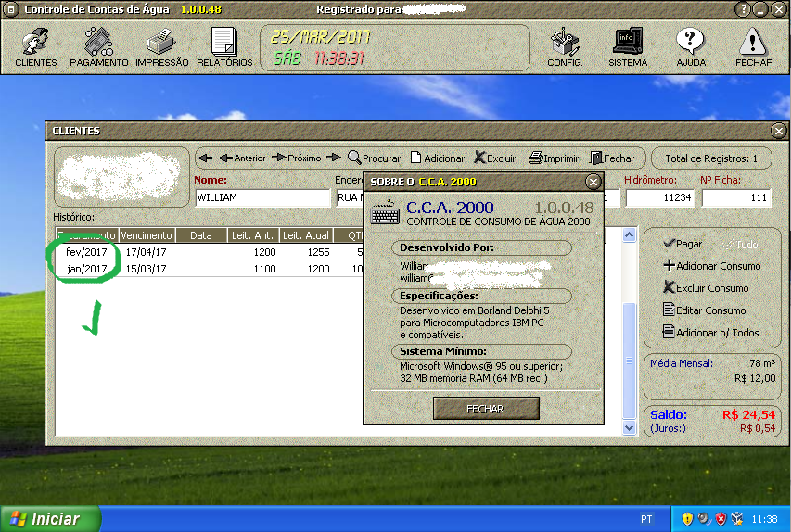Click the Nome field containing WILLIAM
Screen dimensions: 791x532
point(262,197)
